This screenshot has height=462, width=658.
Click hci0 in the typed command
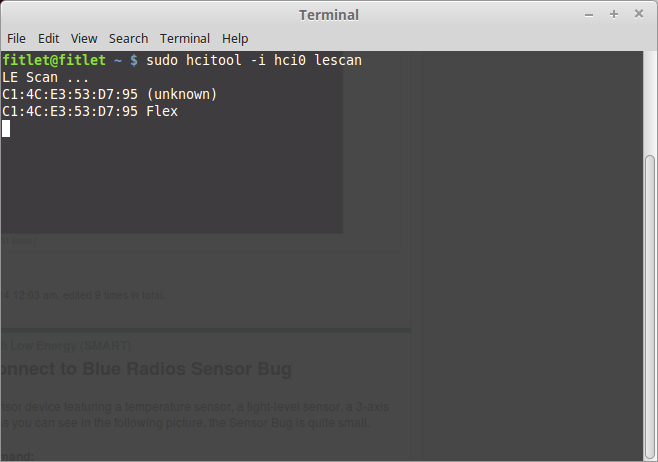click(x=290, y=60)
